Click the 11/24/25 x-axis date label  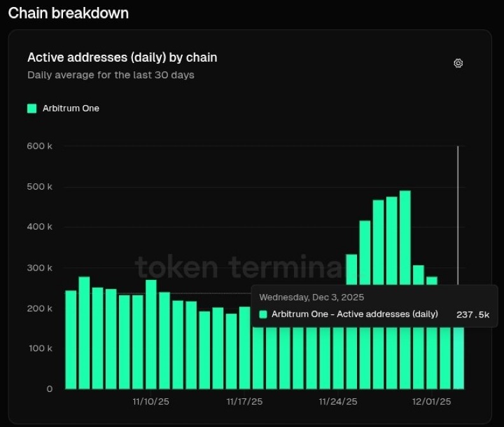click(338, 402)
